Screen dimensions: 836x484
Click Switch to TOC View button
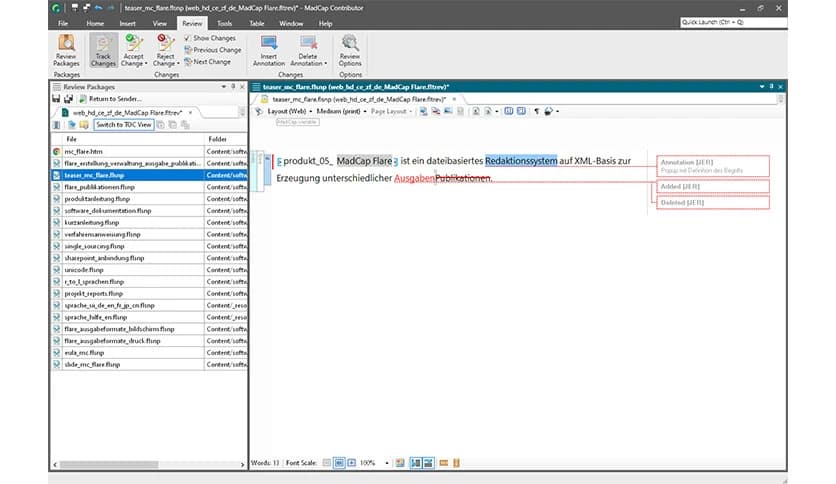click(124, 125)
